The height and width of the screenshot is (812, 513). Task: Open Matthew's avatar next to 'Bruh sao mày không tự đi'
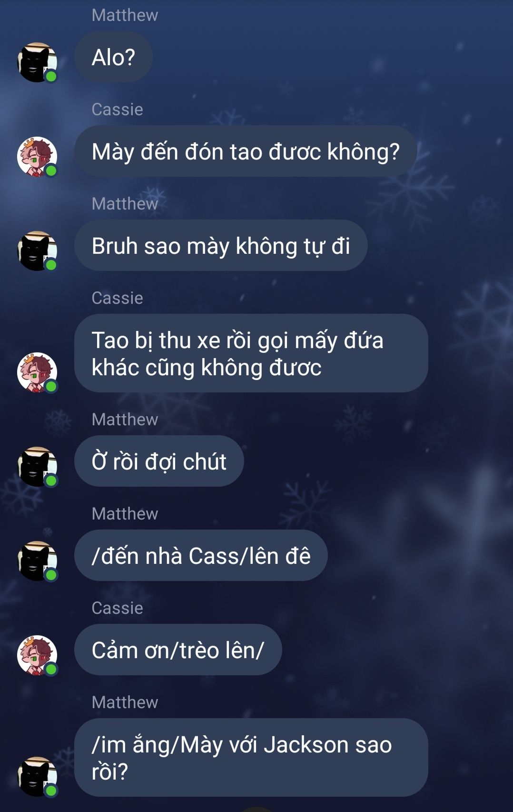(37, 251)
